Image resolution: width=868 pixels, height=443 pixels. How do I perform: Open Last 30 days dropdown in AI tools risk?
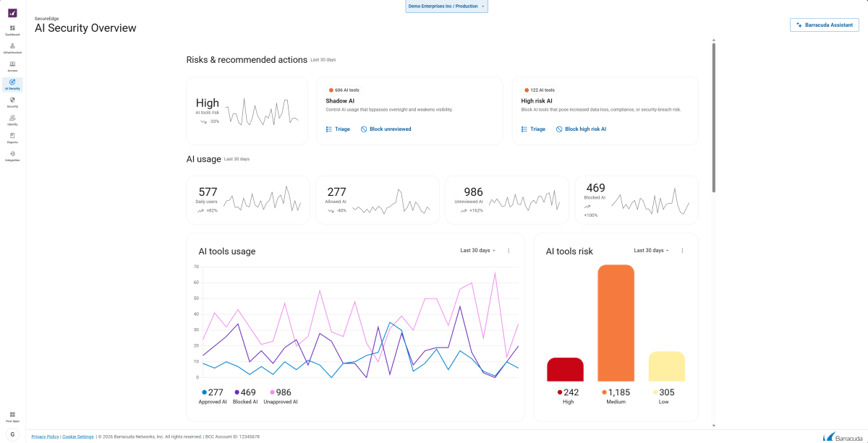coord(651,251)
